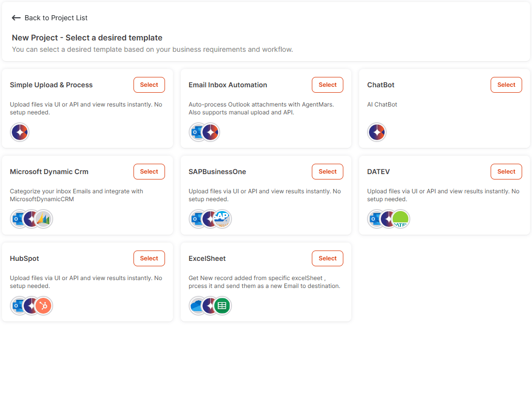Select the ChatBot template

(506, 85)
